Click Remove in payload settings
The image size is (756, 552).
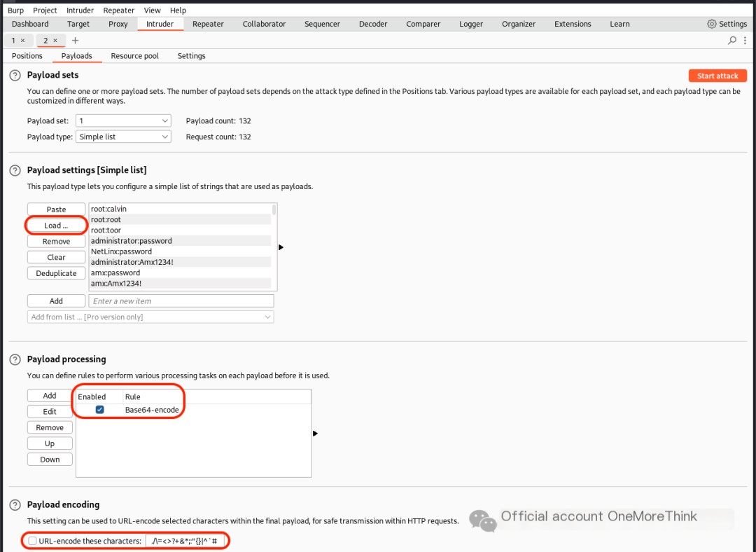tap(57, 241)
